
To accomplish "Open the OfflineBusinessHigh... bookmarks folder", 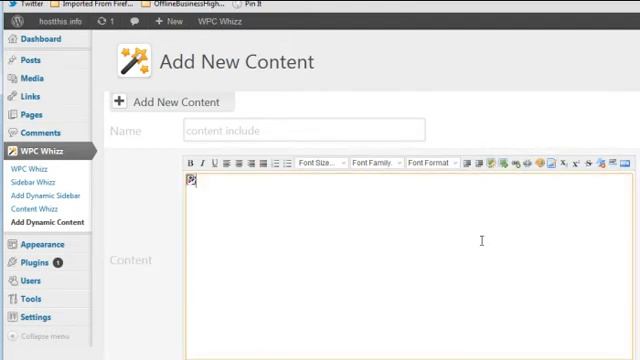I will [182, 4].
